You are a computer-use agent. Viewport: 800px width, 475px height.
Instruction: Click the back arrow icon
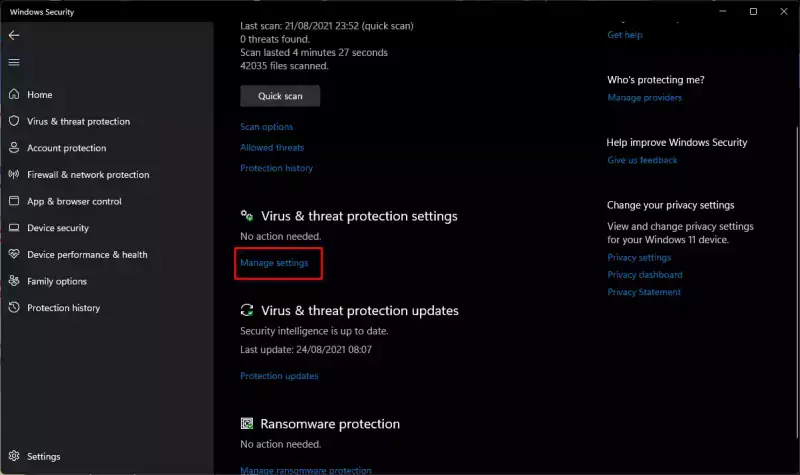click(14, 35)
